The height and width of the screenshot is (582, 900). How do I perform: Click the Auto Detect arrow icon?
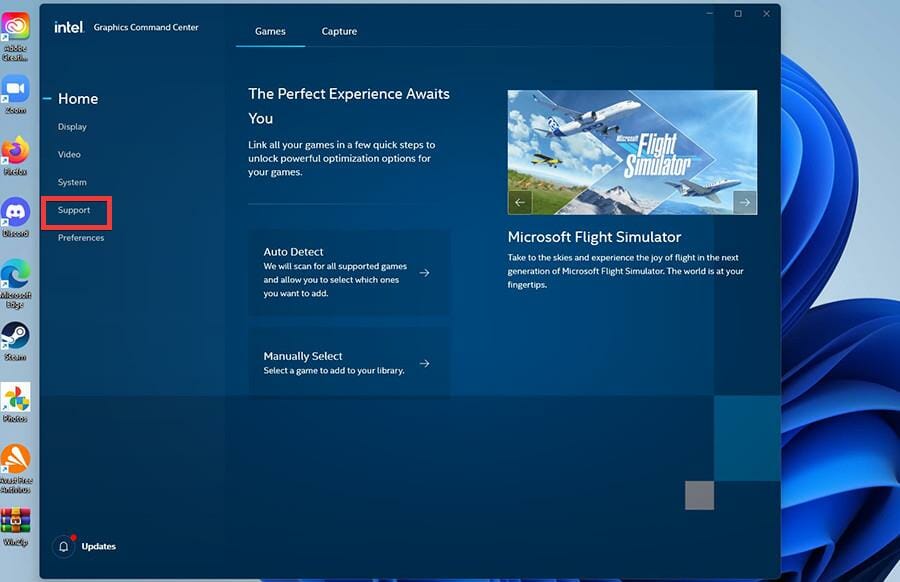coord(425,273)
